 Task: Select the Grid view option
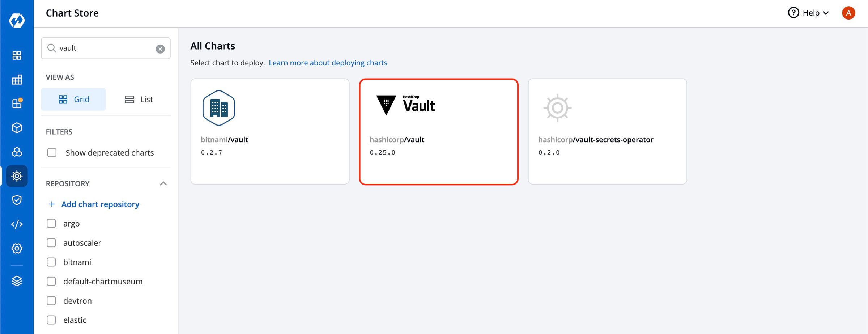tap(73, 100)
